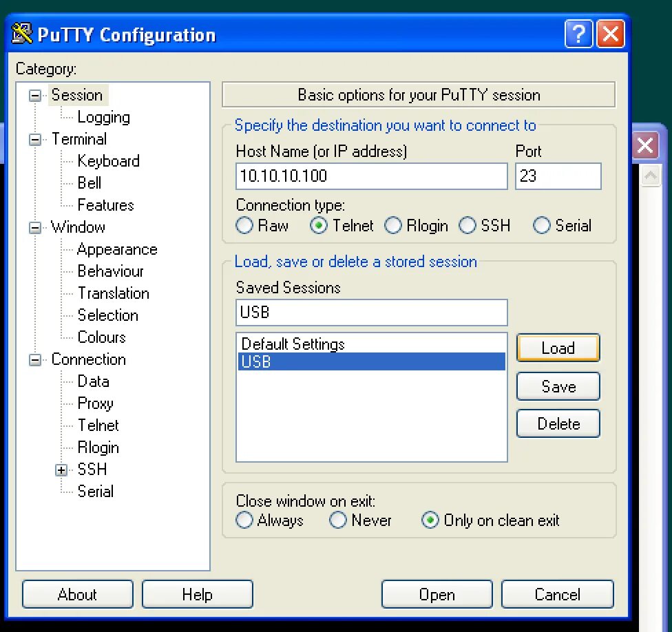Open the Features category

click(x=106, y=204)
